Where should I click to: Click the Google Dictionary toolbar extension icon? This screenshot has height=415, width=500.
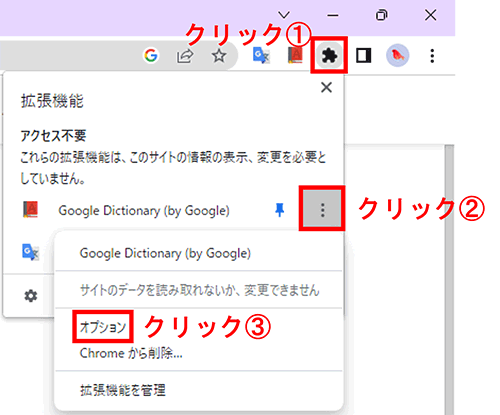[295, 55]
